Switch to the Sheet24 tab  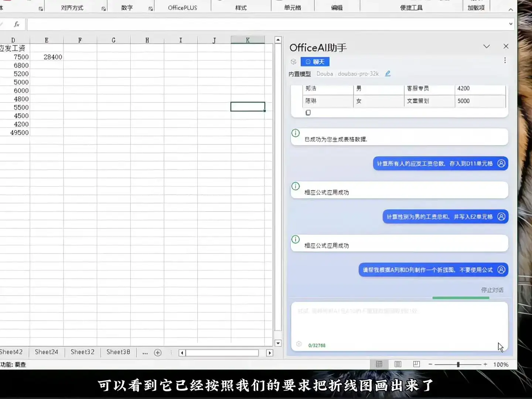47,352
